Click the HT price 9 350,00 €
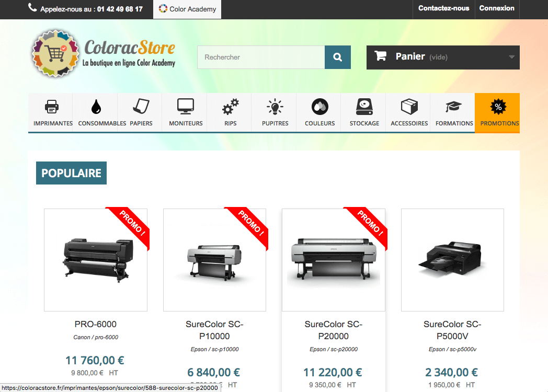Screen dimensions: 548x392 click(x=325, y=385)
